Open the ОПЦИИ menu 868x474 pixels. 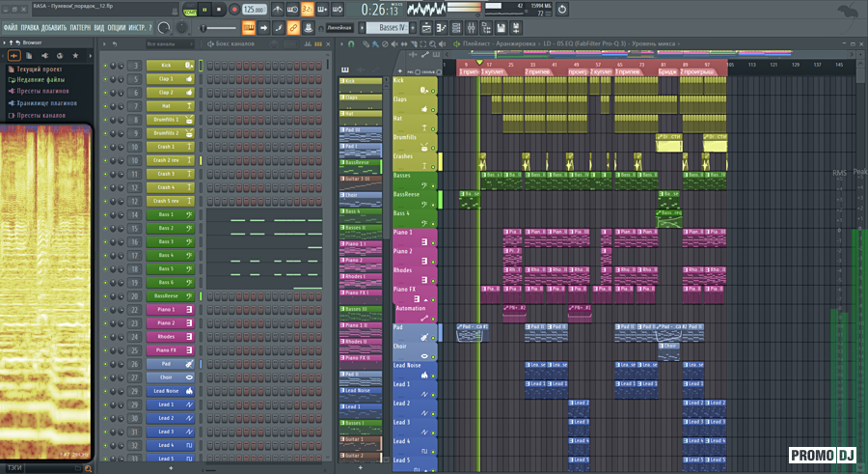click(116, 28)
